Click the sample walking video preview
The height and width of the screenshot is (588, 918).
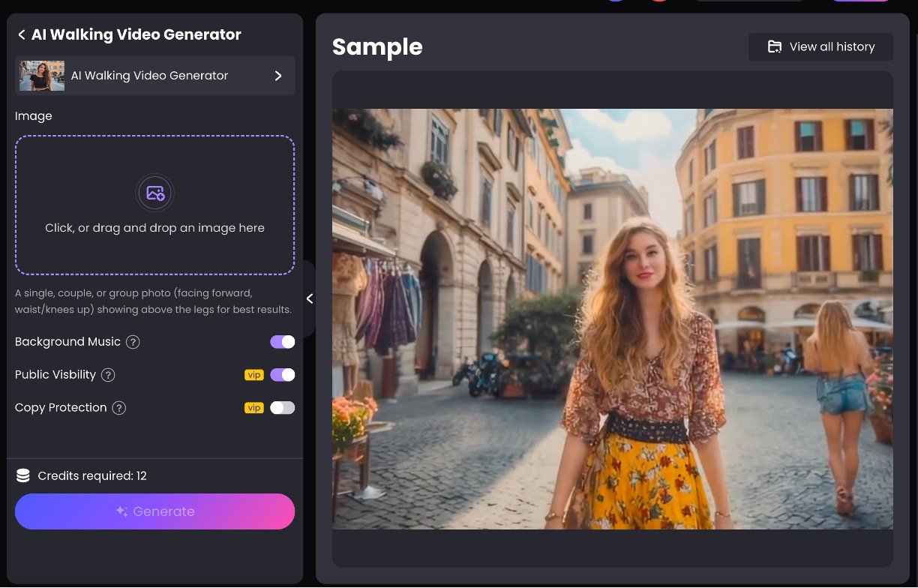pyautogui.click(x=613, y=319)
